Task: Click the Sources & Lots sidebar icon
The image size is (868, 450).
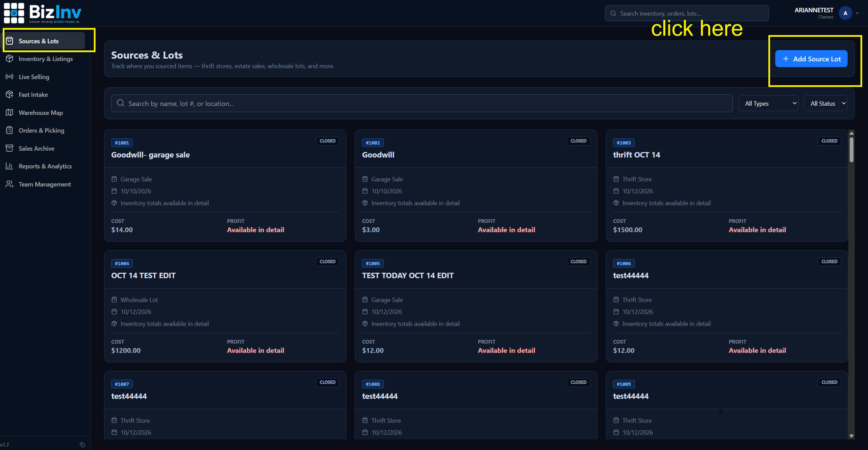Action: [10, 41]
